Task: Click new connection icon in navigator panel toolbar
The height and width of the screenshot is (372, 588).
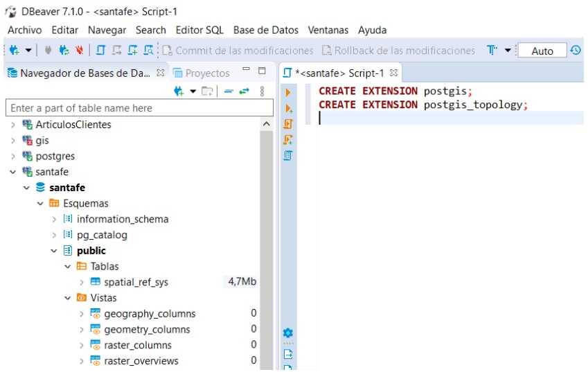Action: (179, 91)
